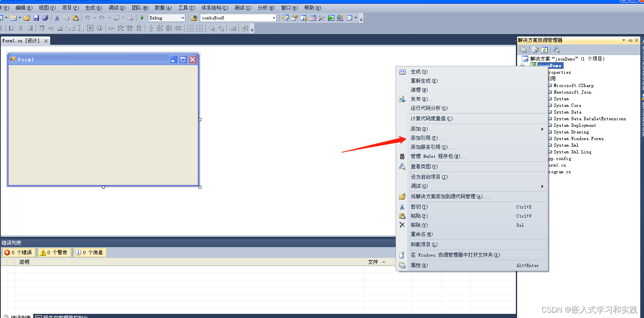Choose 清理 from the context menu
The image size is (644, 318).
472,90
